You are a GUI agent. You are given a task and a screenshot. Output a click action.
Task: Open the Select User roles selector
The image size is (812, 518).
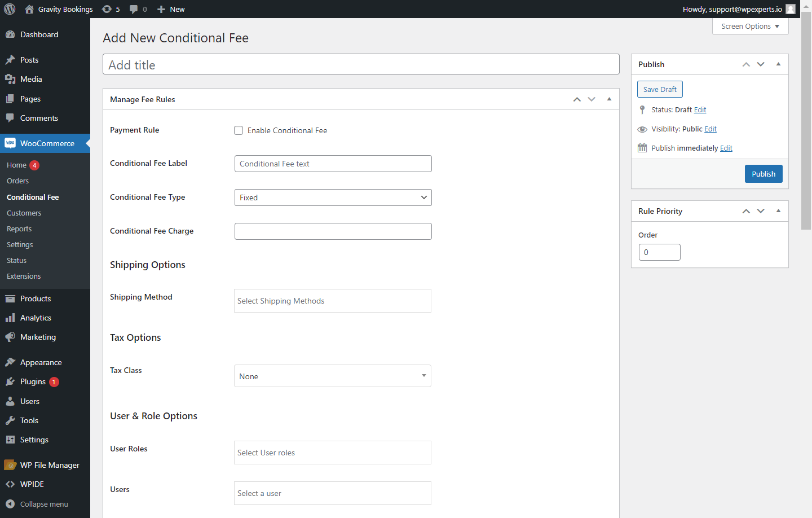(333, 453)
